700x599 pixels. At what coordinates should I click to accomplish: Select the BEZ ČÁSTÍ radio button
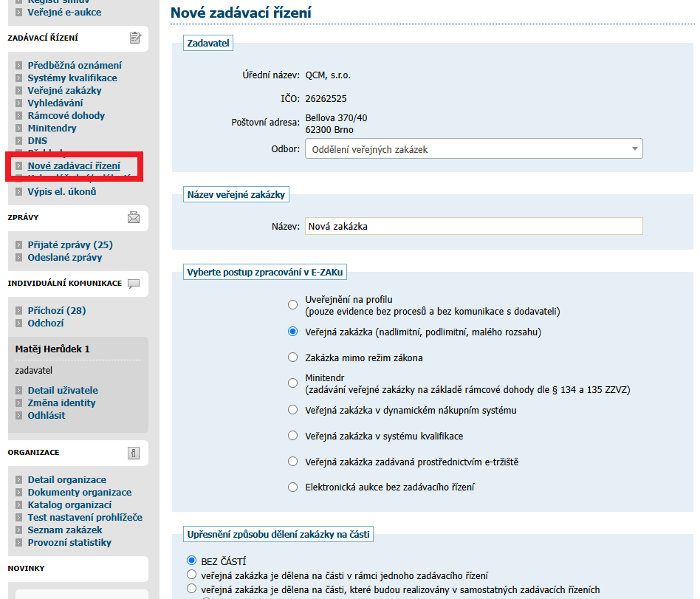click(192, 561)
